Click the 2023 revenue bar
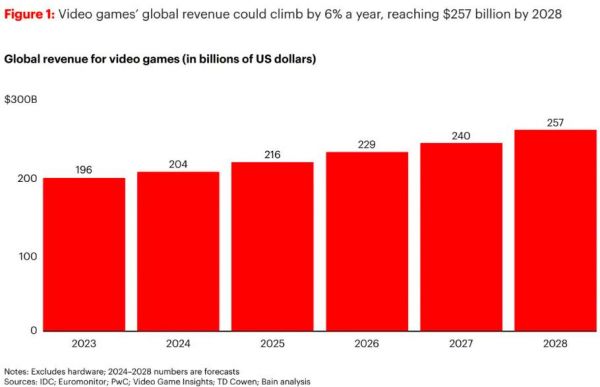This screenshot has width=600, height=387. click(x=84, y=254)
